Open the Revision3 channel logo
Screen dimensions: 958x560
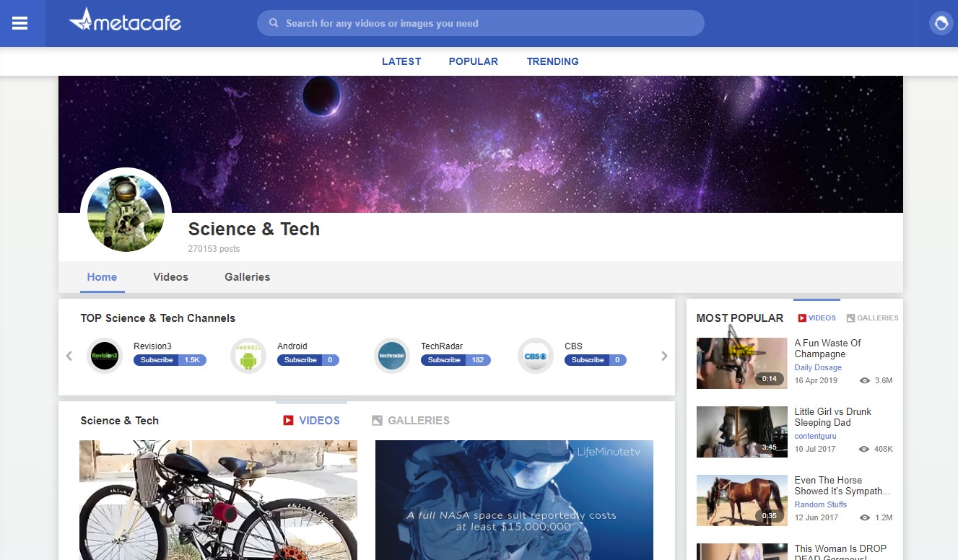[105, 356]
